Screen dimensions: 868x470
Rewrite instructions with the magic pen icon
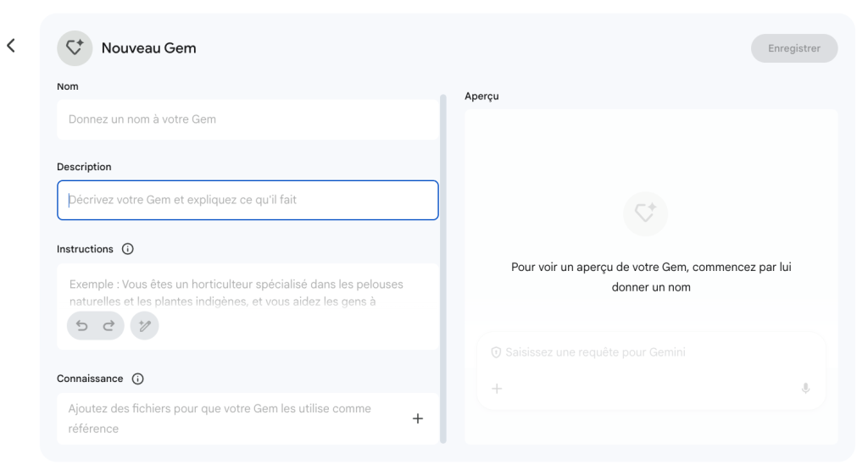(x=144, y=326)
